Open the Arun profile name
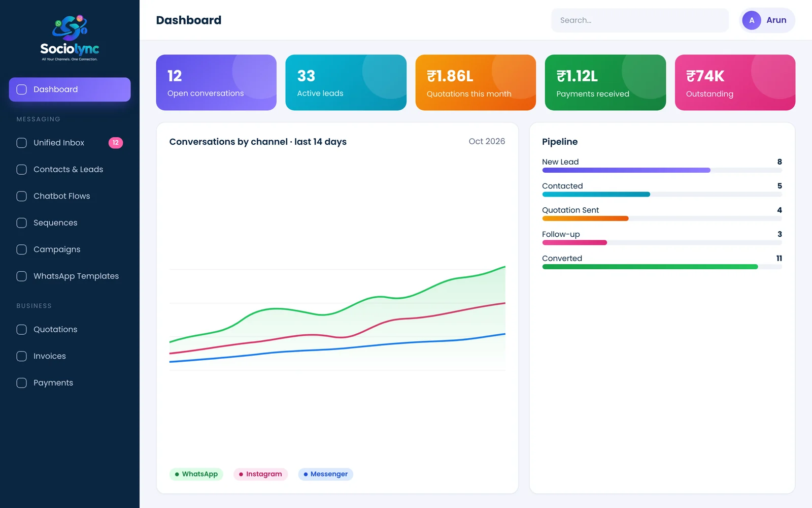Screen dimensions: 812x508 pos(776,20)
